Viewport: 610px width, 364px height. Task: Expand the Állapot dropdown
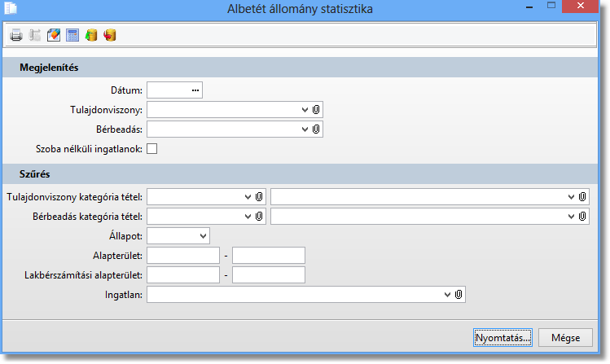click(x=203, y=236)
